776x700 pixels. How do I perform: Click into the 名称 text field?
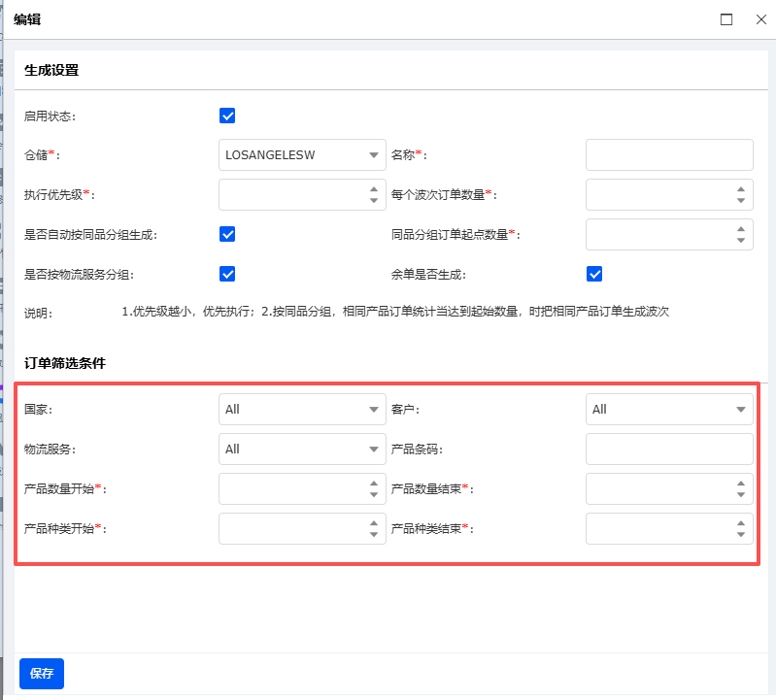[x=669, y=155]
